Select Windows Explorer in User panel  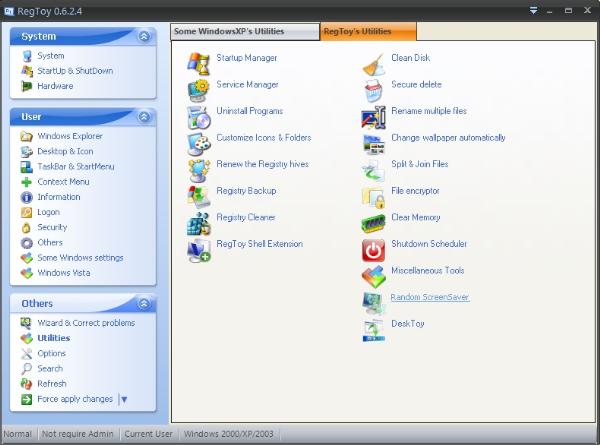(70, 136)
